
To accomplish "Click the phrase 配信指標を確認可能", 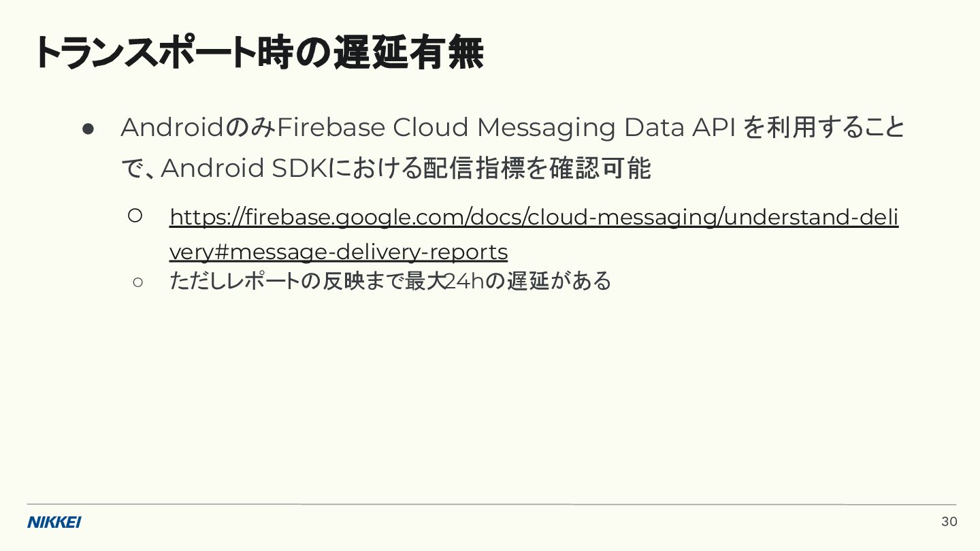I will tap(537, 168).
